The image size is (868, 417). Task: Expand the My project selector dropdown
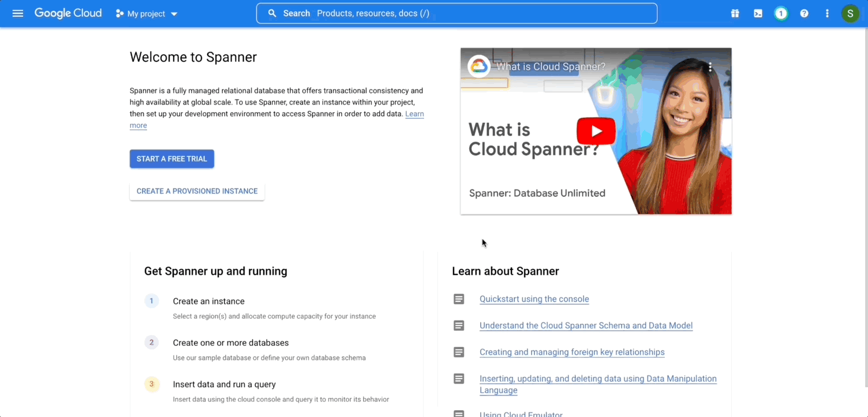click(x=147, y=13)
